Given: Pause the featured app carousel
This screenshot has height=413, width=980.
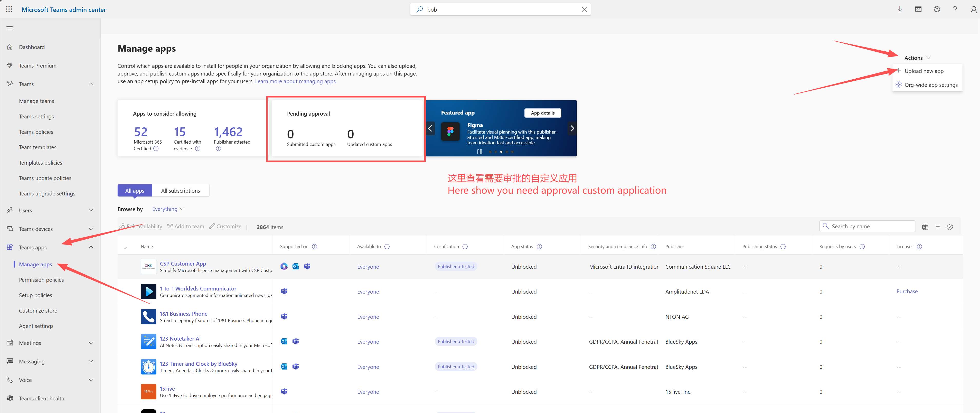Looking at the screenshot, I should (479, 152).
